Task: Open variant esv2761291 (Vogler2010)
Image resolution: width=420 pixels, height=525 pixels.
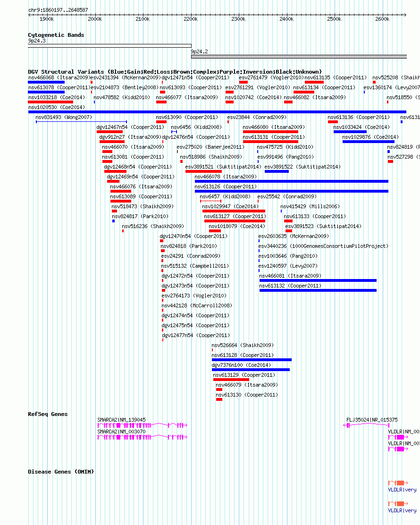Action: pos(258,88)
